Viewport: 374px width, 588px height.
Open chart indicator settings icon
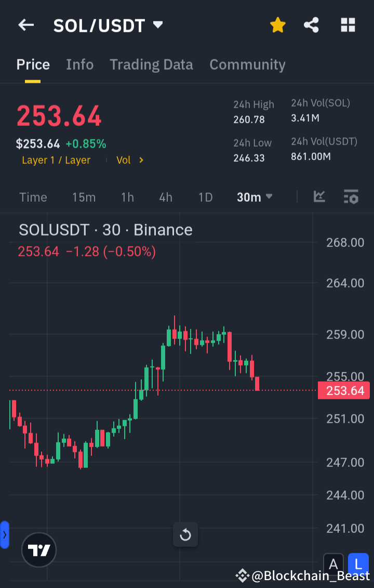[x=351, y=197]
